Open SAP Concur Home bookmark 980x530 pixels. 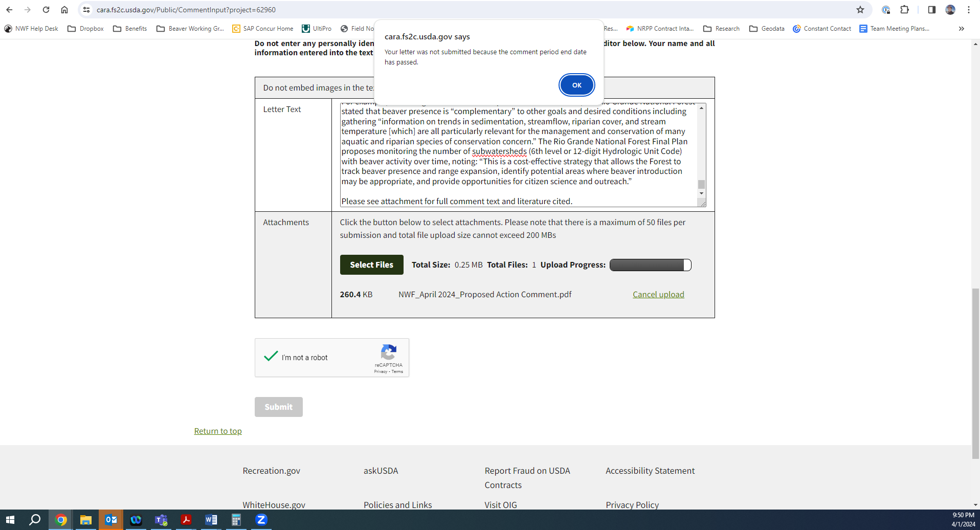263,29
